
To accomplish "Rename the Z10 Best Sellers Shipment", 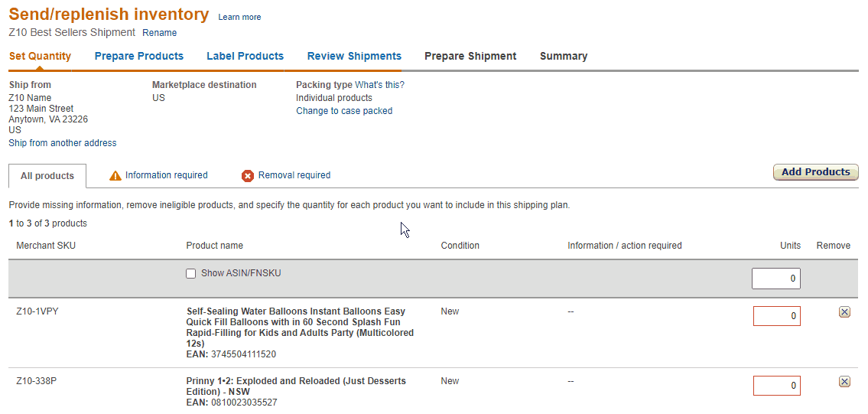I will (160, 33).
